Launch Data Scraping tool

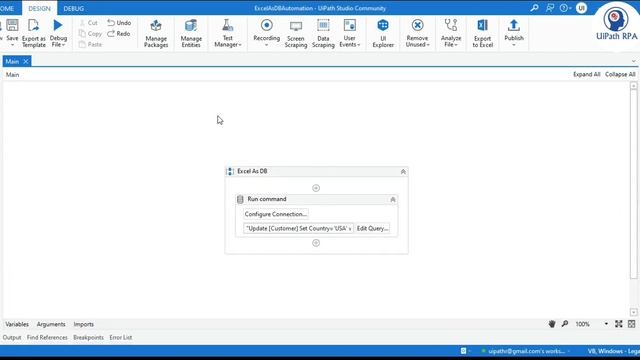[x=323, y=33]
